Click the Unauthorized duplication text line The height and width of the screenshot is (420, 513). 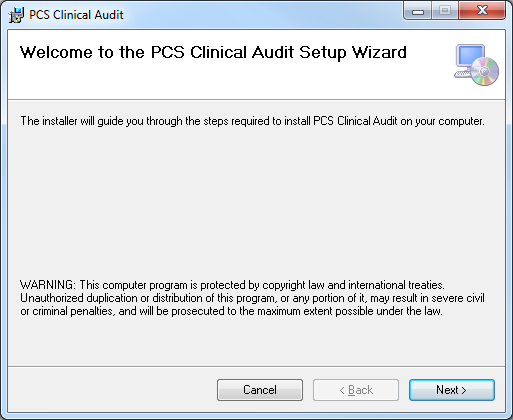click(x=252, y=298)
